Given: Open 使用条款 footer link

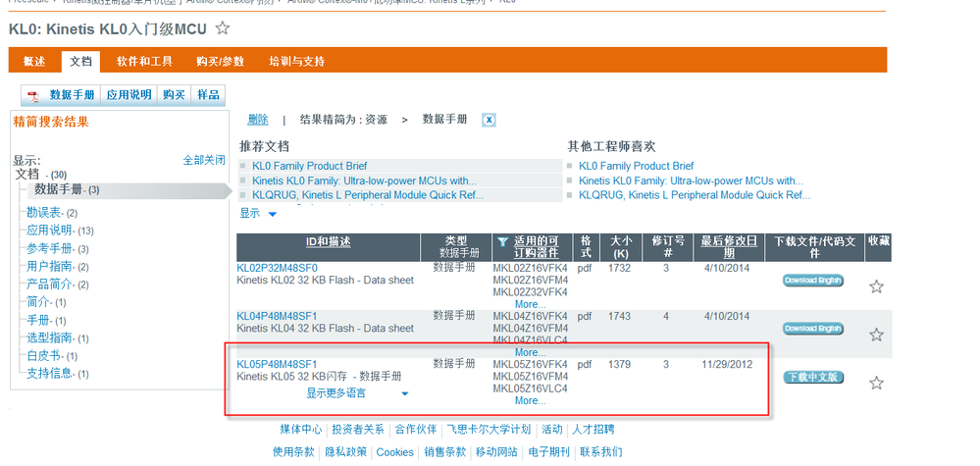Looking at the screenshot, I should (293, 451).
